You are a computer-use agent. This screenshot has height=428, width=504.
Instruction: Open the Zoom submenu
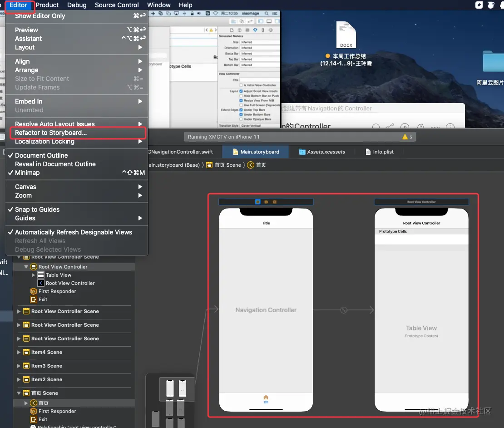click(x=76, y=195)
